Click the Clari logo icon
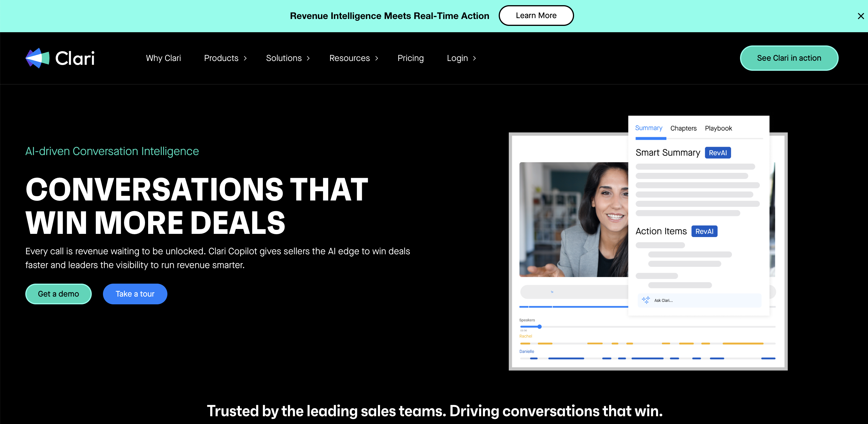 tap(37, 58)
